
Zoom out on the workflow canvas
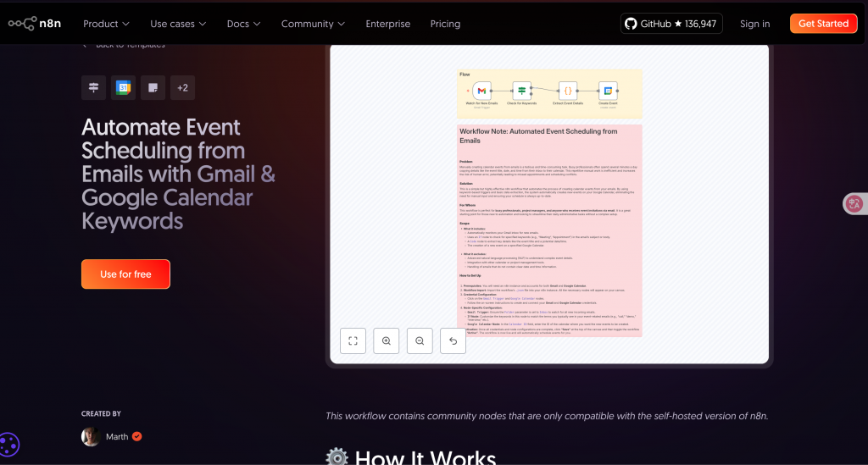(x=420, y=341)
